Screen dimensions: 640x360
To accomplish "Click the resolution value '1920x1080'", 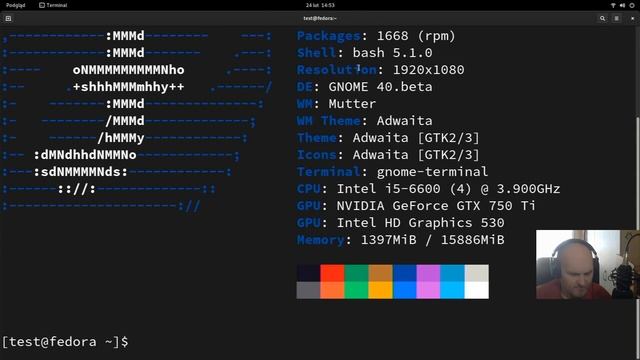I will (428, 70).
